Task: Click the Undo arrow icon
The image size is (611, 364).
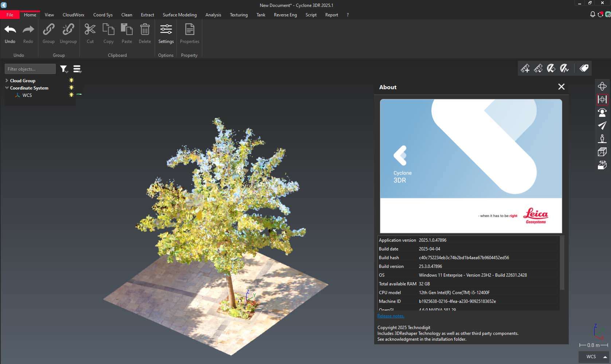Action: [x=10, y=30]
